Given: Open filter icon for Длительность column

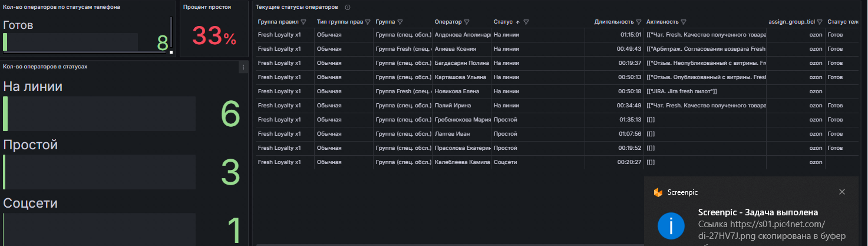Looking at the screenshot, I should click(x=639, y=22).
